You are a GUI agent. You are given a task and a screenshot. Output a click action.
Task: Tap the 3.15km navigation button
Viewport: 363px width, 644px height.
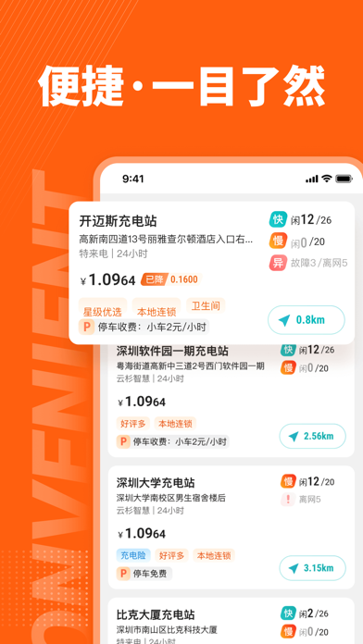click(312, 568)
